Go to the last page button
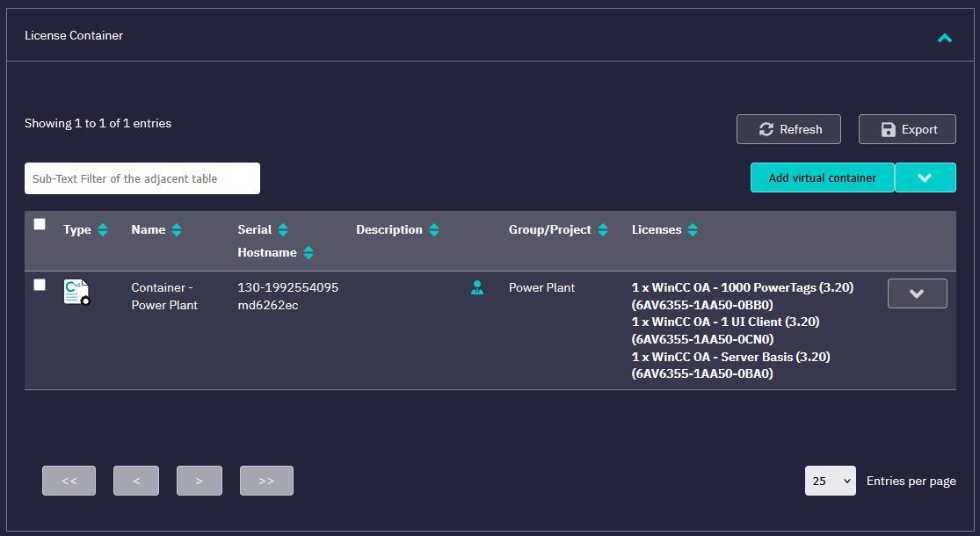Viewport: 980px width, 536px height. (266, 481)
